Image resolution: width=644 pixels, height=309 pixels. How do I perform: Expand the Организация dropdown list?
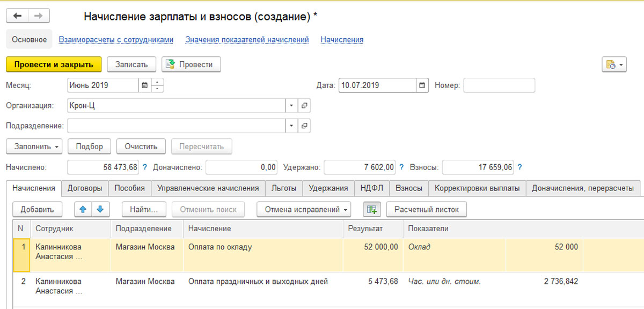(291, 106)
